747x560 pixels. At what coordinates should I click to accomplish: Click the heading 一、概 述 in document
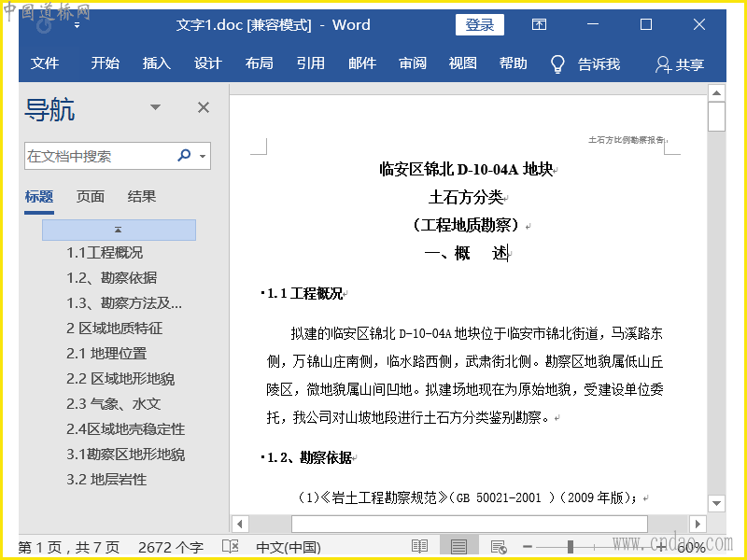coord(466,253)
